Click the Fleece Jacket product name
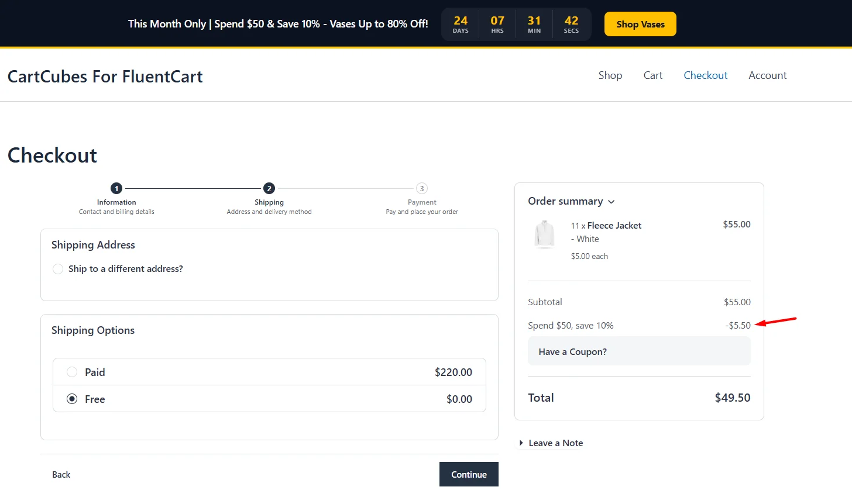 (x=614, y=226)
